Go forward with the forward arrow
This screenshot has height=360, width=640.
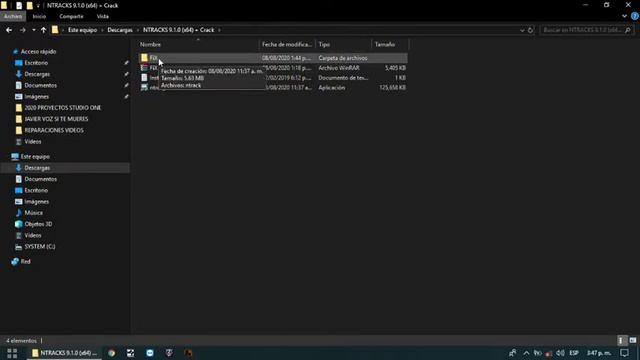tap(22, 30)
